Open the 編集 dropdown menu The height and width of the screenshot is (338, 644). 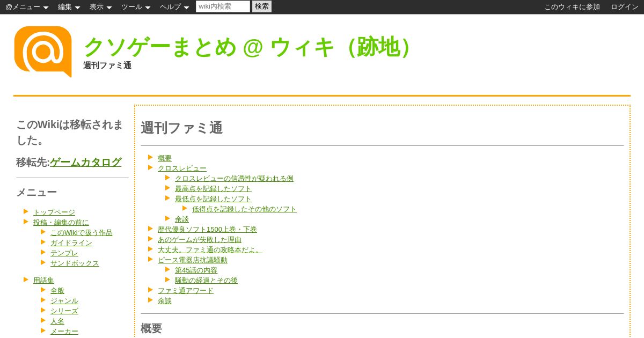point(69,7)
